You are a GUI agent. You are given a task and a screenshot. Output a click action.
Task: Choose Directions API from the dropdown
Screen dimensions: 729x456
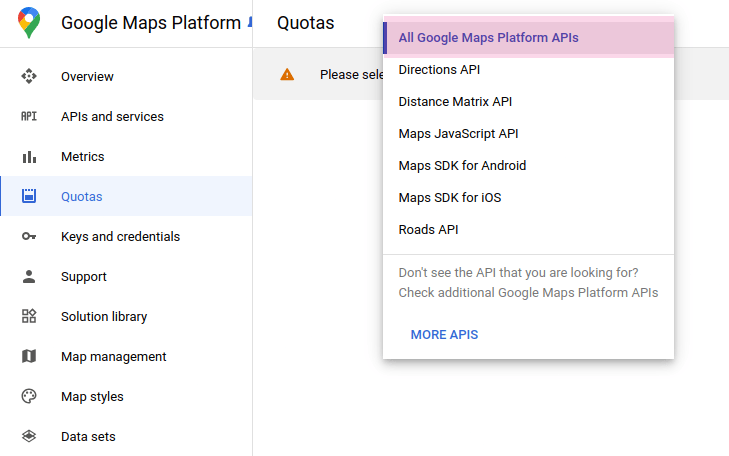[x=439, y=70]
